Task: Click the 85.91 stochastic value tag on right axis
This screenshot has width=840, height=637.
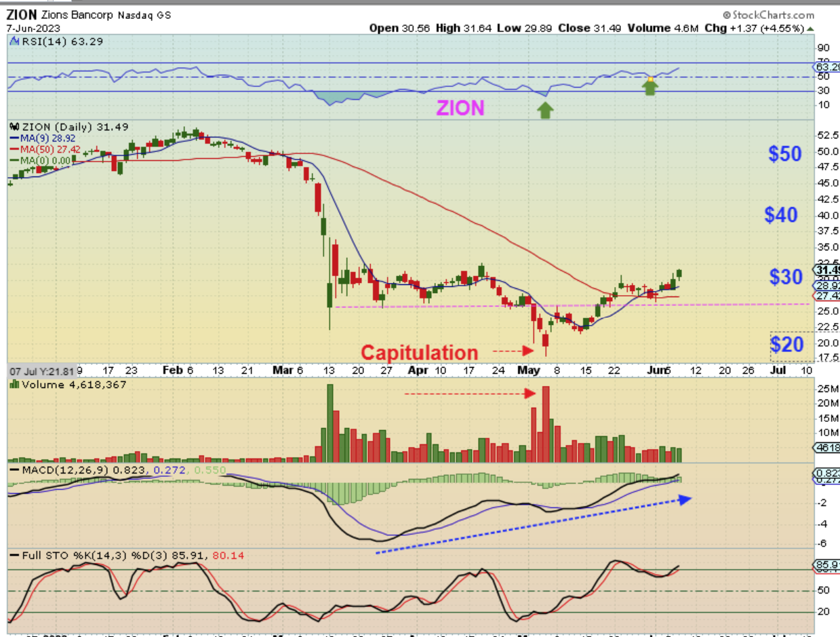Action: click(825, 564)
